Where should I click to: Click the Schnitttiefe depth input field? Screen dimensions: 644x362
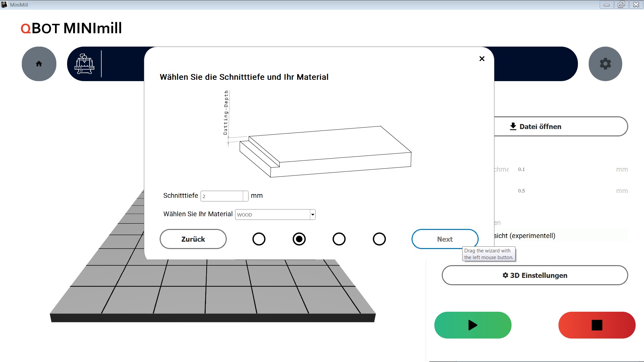222,196
